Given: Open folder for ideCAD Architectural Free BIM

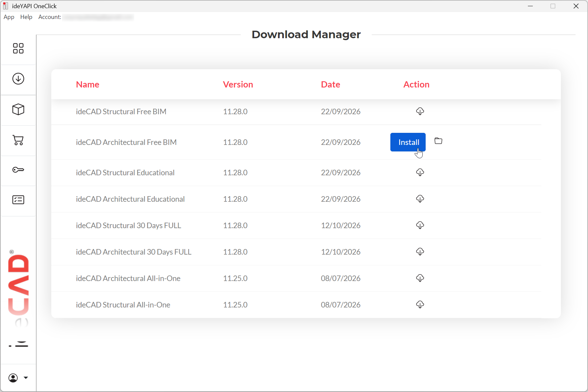Looking at the screenshot, I should point(438,141).
